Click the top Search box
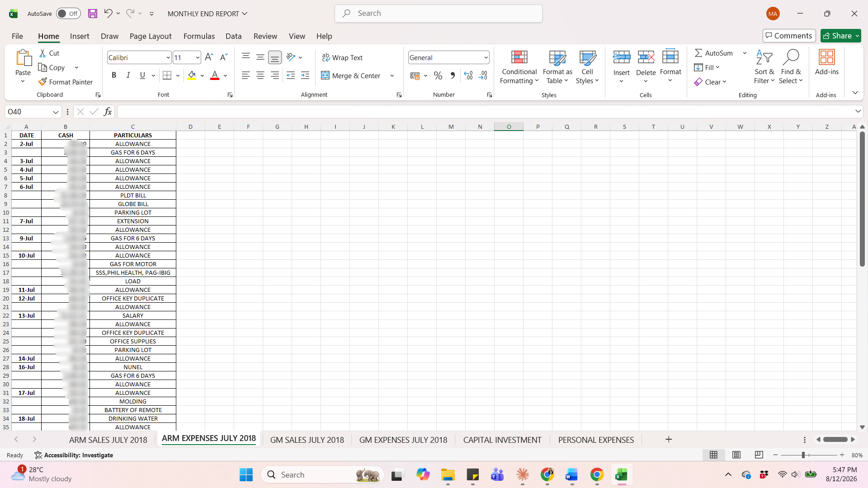Viewport: 868px width, 488px height. (x=439, y=14)
